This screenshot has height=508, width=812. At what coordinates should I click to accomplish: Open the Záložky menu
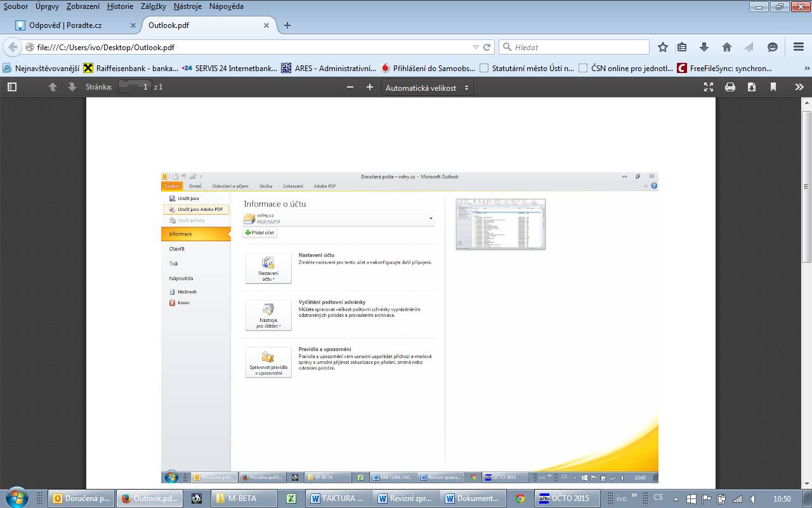(153, 6)
